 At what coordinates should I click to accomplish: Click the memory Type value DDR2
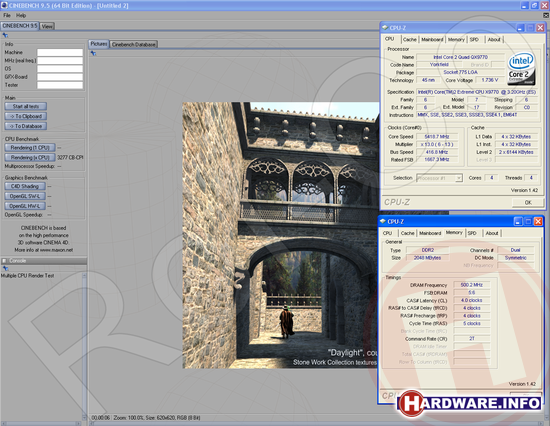coord(427,250)
